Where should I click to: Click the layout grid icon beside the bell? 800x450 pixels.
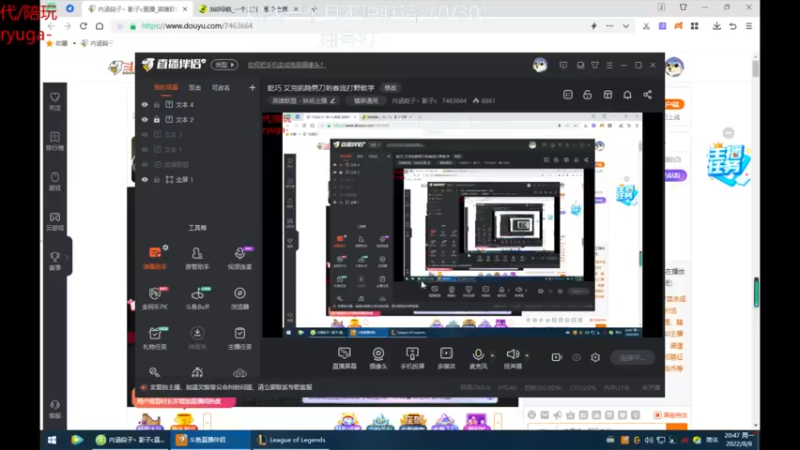click(608, 95)
